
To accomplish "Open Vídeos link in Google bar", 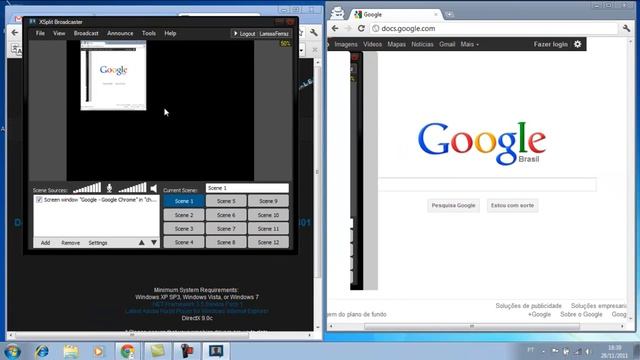I will tap(372, 44).
